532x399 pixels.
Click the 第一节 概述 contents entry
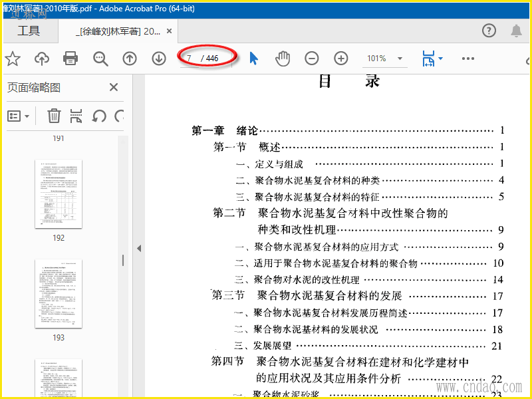(x=358, y=147)
